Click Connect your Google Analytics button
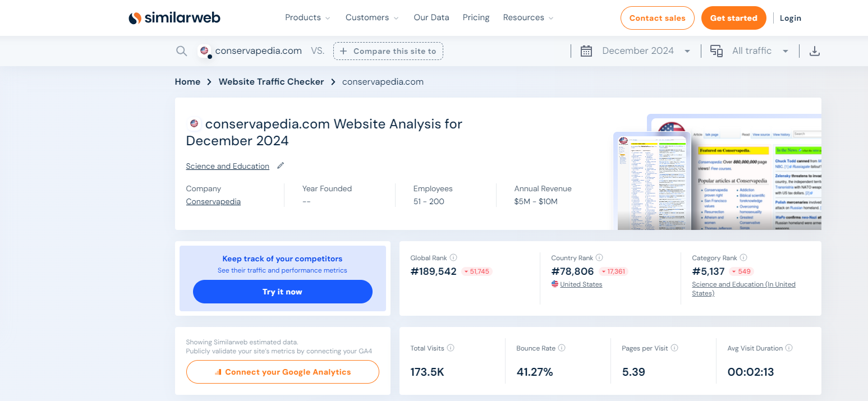868x401 pixels. 283,372
